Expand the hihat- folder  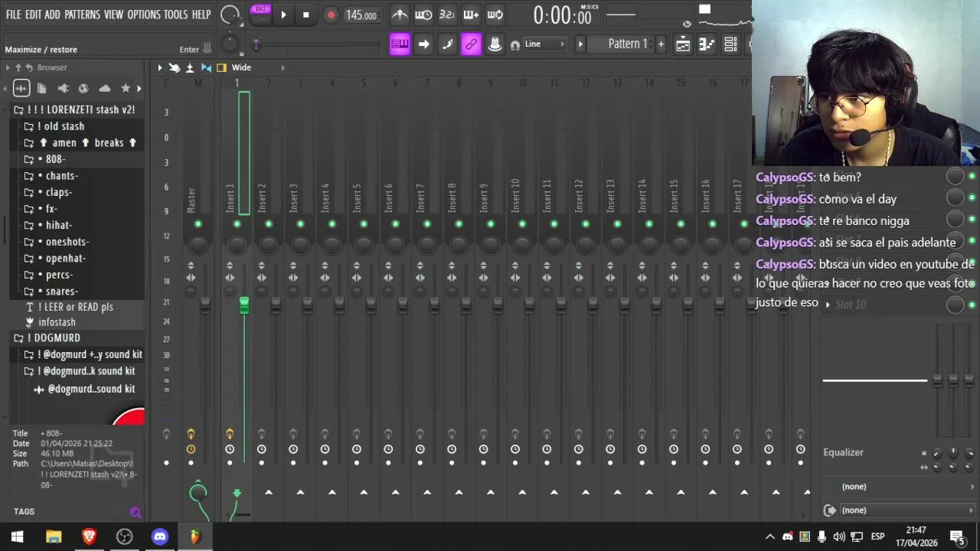pyautogui.click(x=48, y=225)
